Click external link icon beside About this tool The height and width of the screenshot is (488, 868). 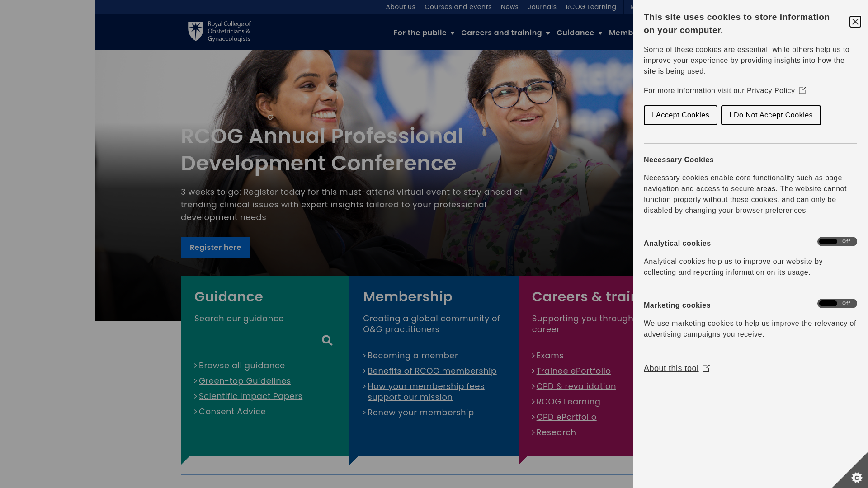pos(706,368)
